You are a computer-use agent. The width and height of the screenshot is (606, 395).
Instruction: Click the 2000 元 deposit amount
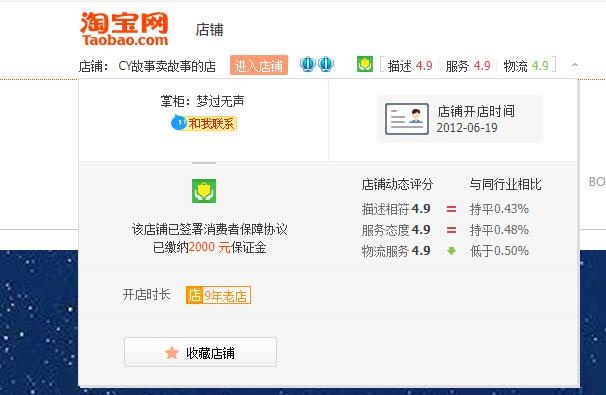pyautogui.click(x=209, y=247)
